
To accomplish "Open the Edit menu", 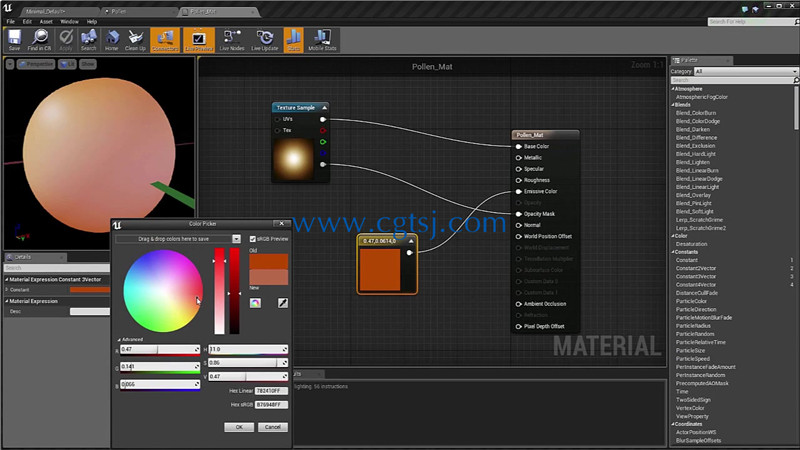I will [27, 21].
